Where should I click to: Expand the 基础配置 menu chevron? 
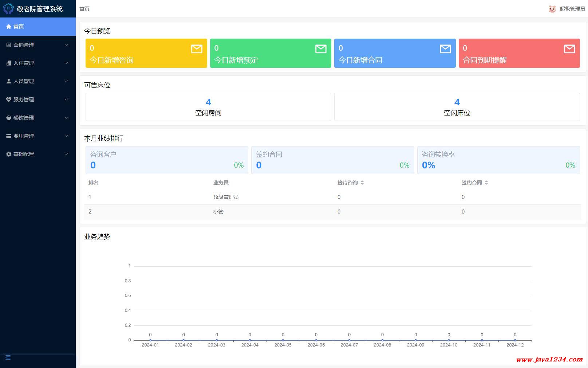click(66, 154)
